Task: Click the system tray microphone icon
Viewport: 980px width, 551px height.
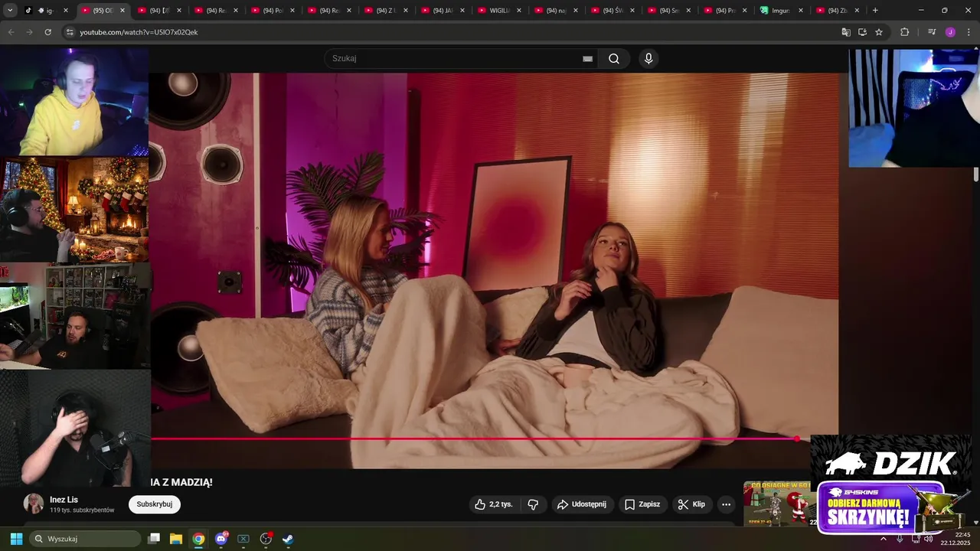Action: (x=900, y=539)
